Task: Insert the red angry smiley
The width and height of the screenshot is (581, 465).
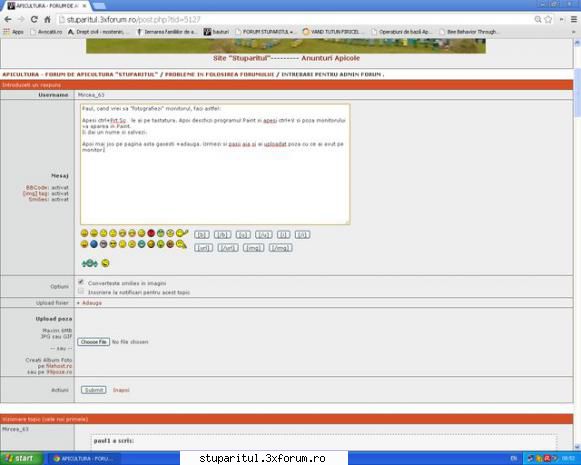Action: click(x=151, y=233)
